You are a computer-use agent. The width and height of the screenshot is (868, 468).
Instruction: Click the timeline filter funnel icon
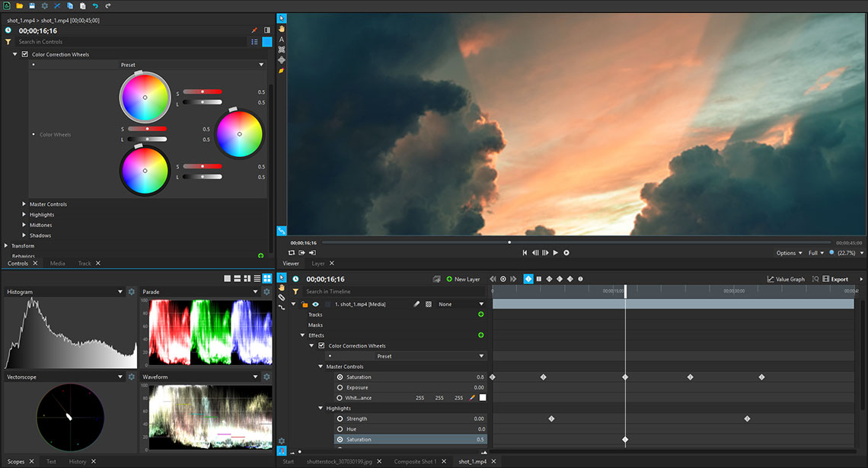pos(295,291)
